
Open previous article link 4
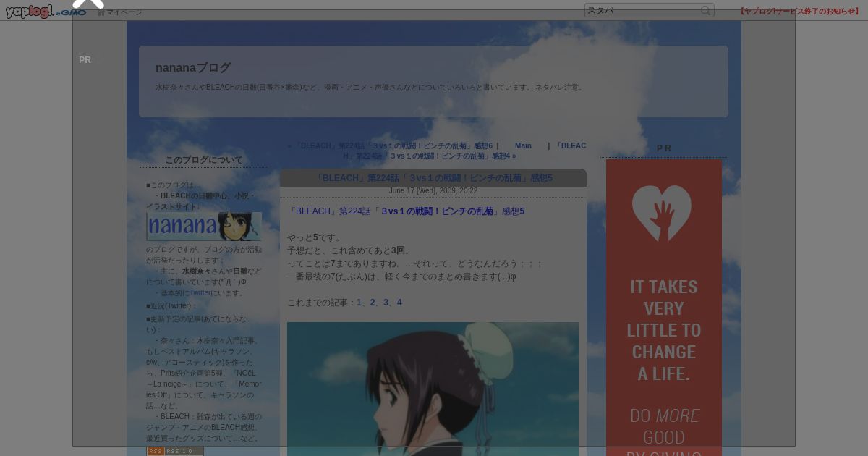[x=399, y=303]
